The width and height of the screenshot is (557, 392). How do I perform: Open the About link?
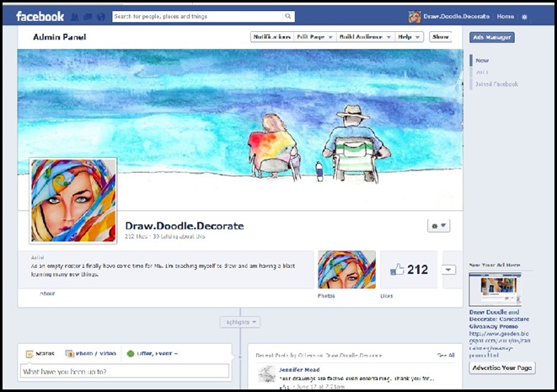47,293
